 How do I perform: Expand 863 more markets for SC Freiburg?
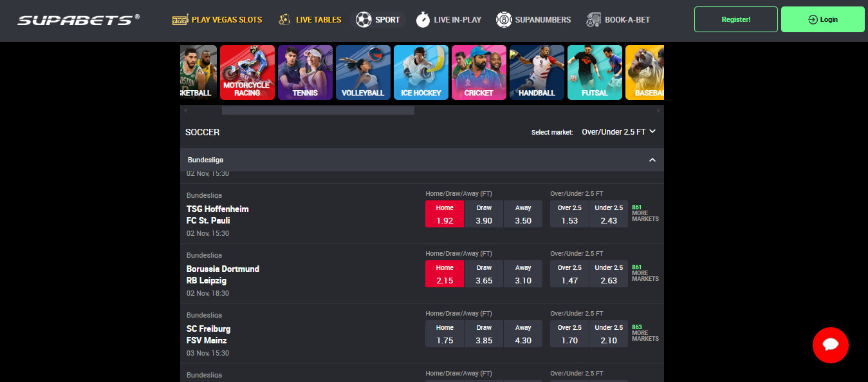(645, 333)
